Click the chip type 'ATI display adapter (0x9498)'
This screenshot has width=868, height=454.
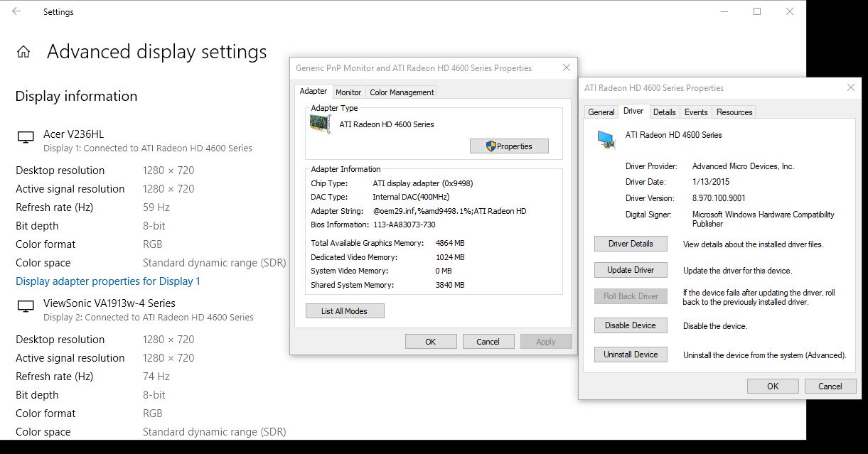pos(423,183)
